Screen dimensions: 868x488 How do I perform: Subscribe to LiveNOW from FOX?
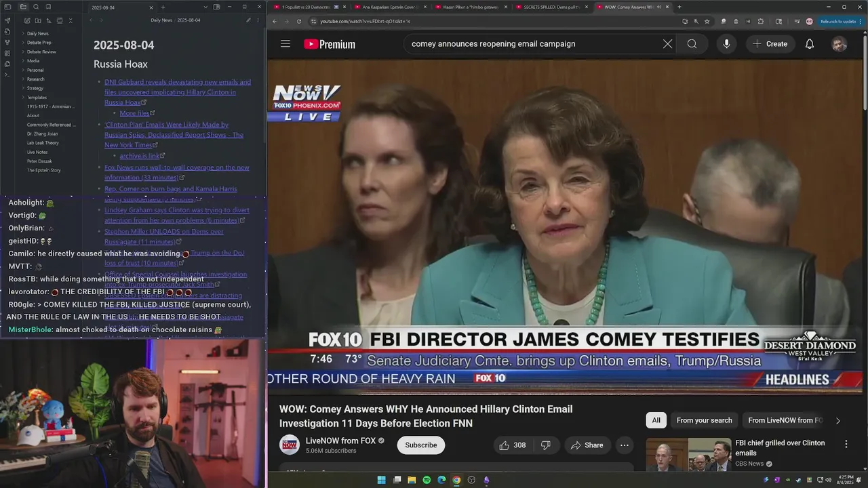[x=421, y=445]
